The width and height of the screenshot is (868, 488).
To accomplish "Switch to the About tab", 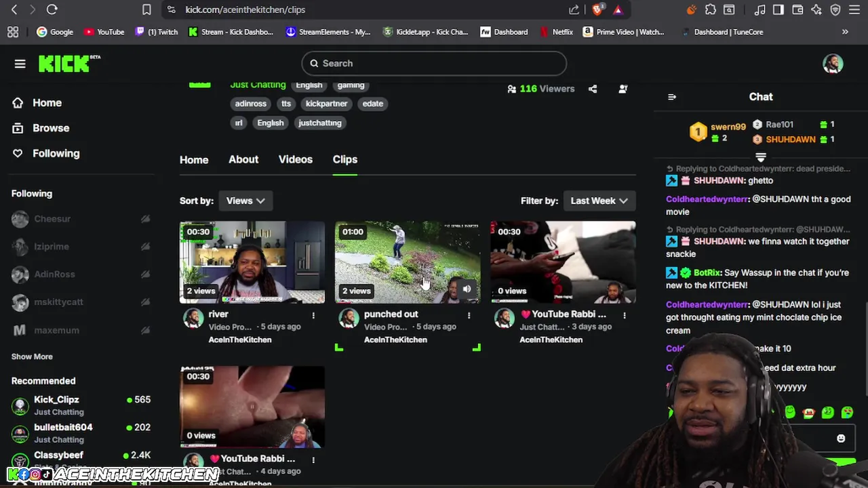I will coord(243,159).
